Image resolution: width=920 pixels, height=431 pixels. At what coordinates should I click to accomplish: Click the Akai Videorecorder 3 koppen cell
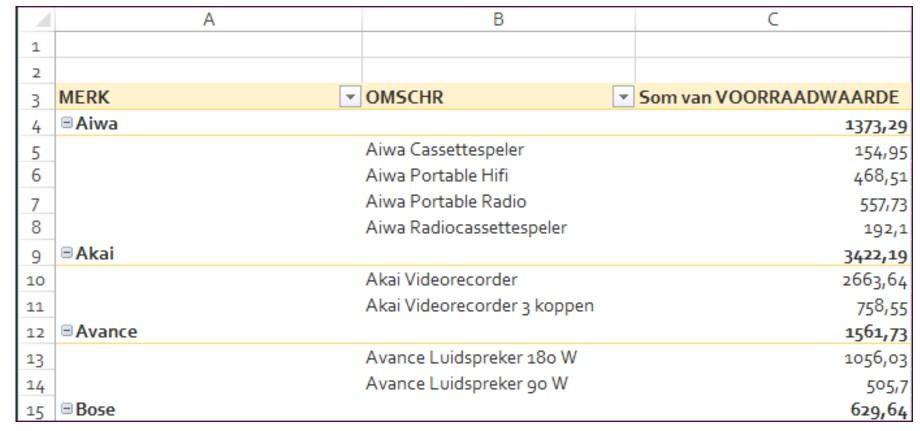[480, 306]
